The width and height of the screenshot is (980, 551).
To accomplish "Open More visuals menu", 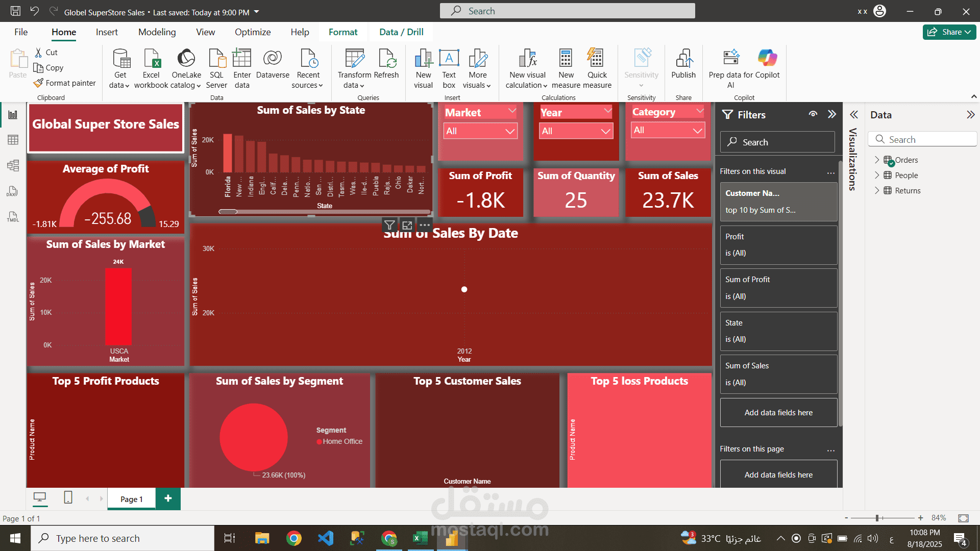I will click(x=477, y=68).
